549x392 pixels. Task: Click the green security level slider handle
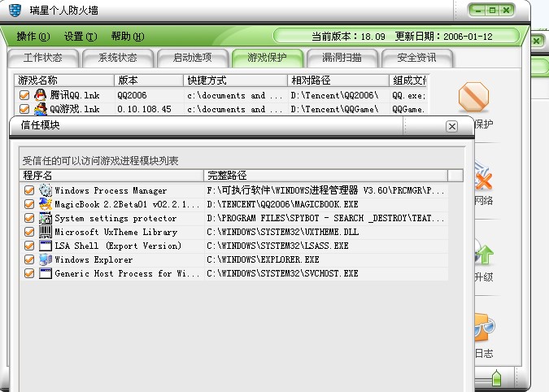click(x=496, y=378)
